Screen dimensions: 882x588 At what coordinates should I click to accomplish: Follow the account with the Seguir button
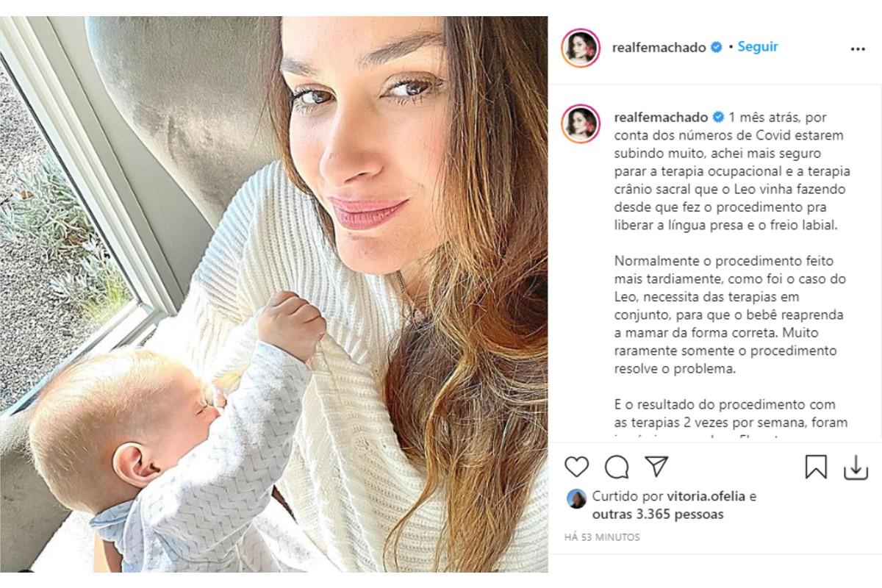click(758, 46)
